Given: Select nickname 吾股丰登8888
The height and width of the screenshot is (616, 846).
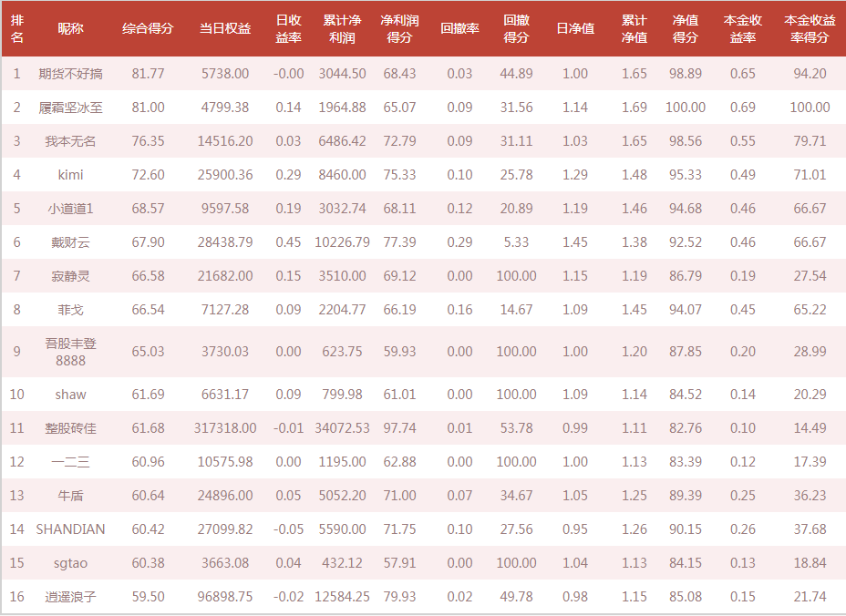Looking at the screenshot, I should (71, 352).
